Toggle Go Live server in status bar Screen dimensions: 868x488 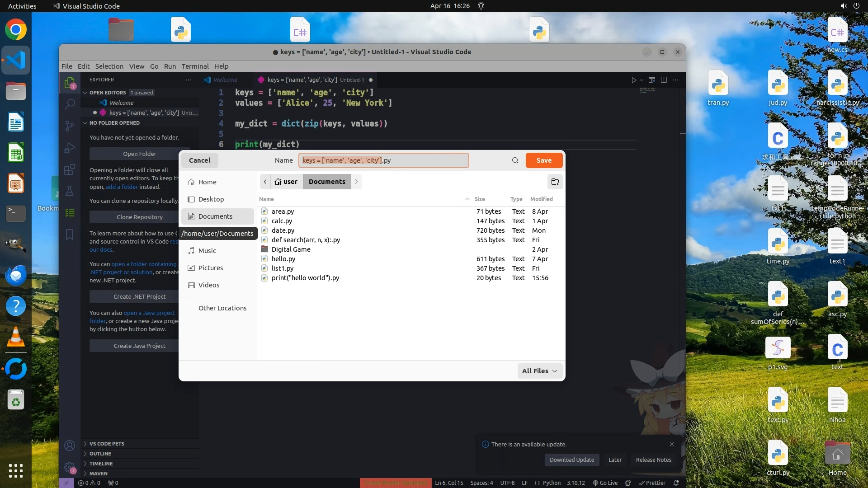coord(605,483)
